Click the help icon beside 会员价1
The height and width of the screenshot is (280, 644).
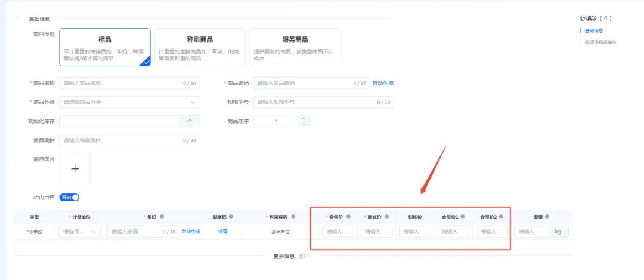tap(463, 217)
